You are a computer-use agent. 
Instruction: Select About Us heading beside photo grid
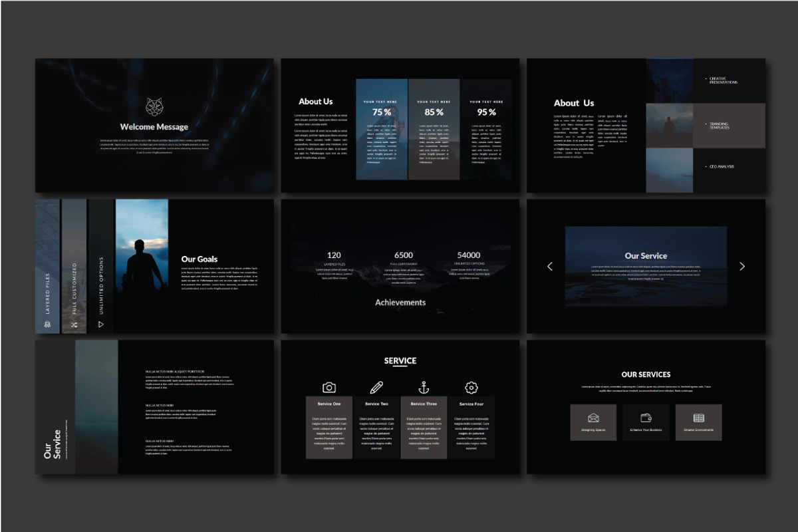(x=574, y=103)
